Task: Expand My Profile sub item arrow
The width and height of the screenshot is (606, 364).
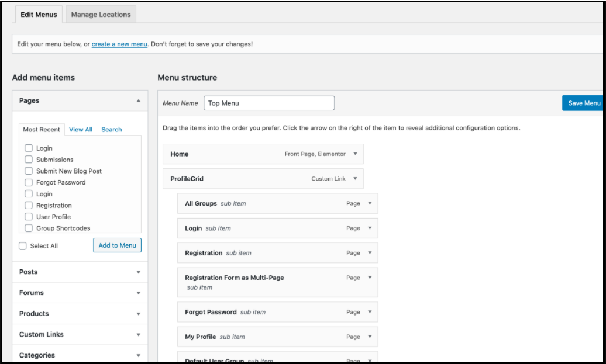Action: pos(370,337)
